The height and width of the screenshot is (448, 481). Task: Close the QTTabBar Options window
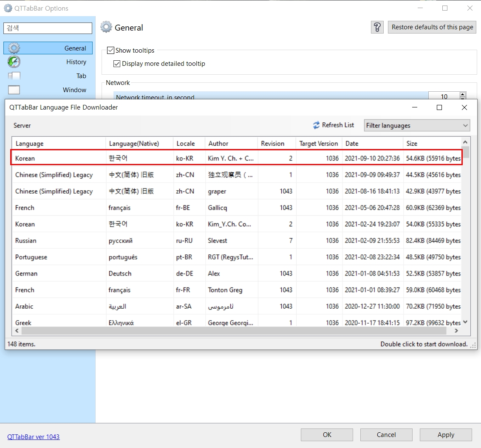tap(470, 8)
